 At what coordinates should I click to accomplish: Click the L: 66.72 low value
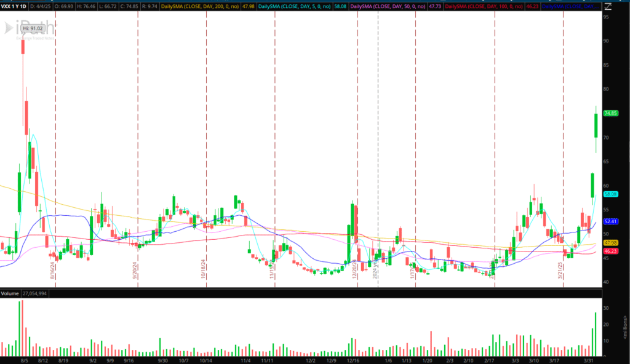coord(108,6)
